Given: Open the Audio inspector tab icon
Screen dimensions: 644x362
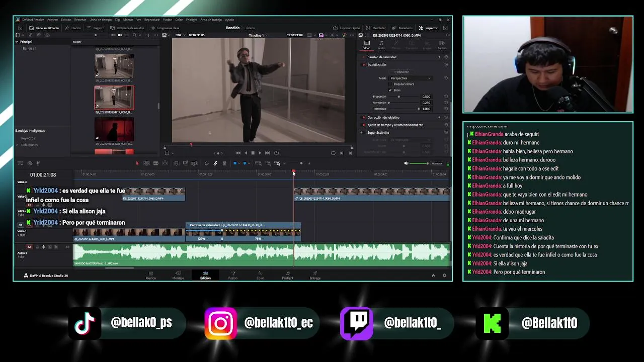Looking at the screenshot, I should pyautogui.click(x=381, y=44).
